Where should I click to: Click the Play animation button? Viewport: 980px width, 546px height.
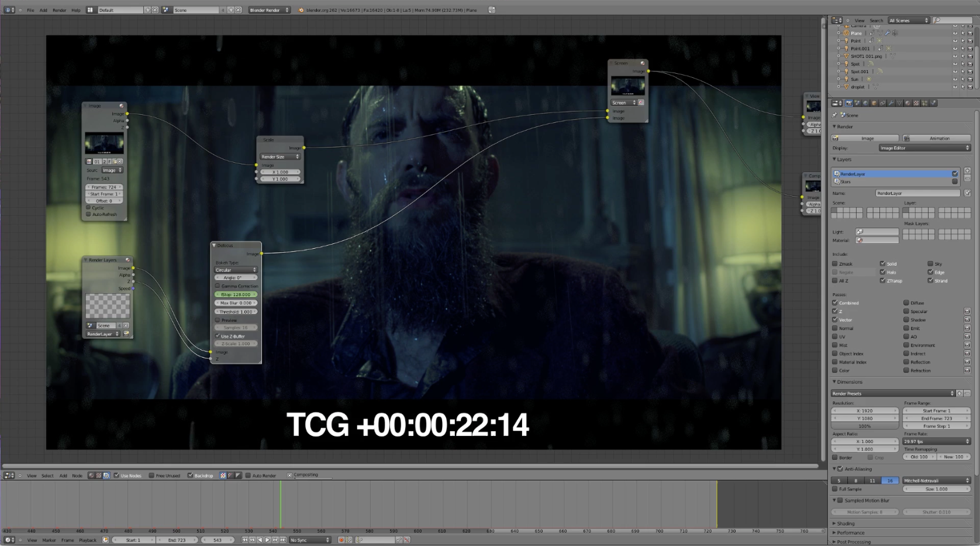(x=267, y=540)
